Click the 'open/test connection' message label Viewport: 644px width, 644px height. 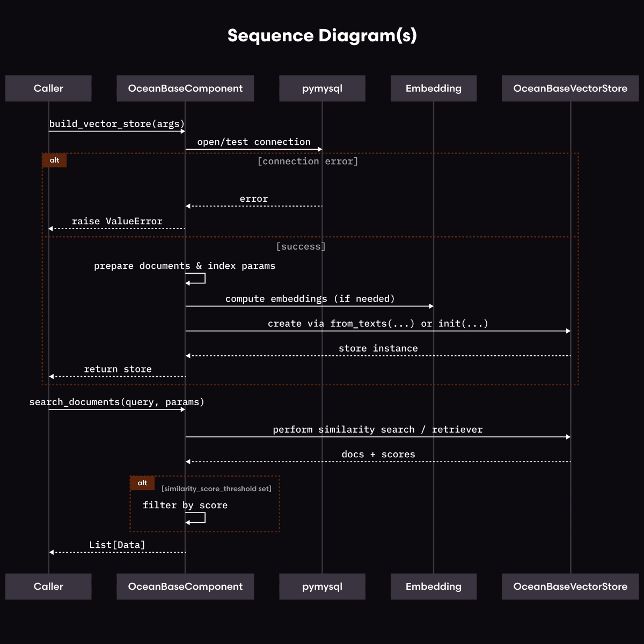(x=254, y=142)
